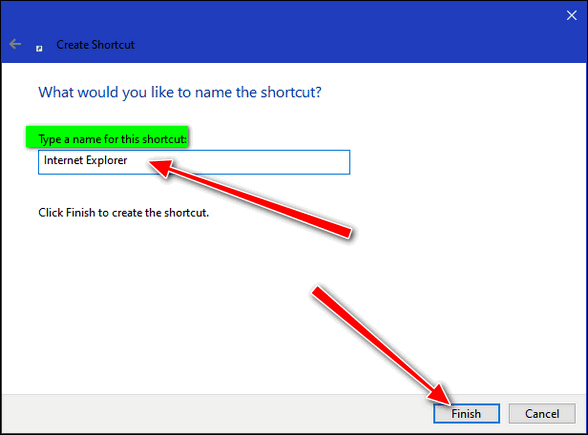Click the 'Create Shortcut' window title text
This screenshot has width=588, height=435.
(x=95, y=45)
